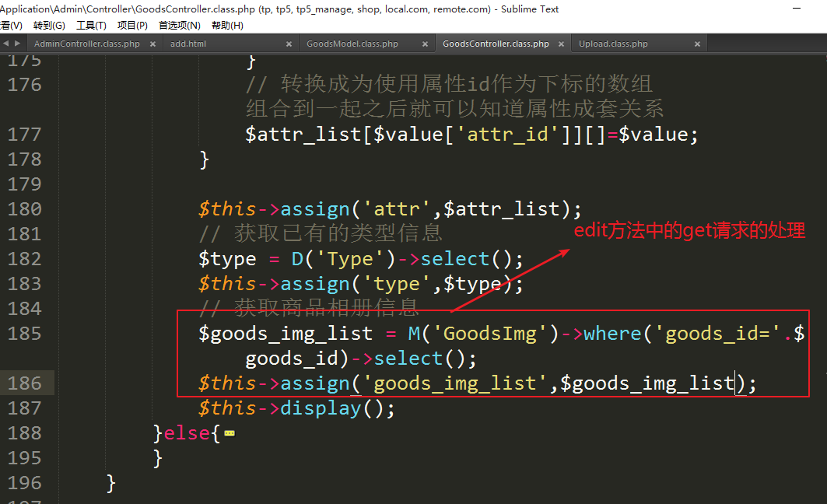Switch to the AdminController.class.php tab

[x=86, y=44]
